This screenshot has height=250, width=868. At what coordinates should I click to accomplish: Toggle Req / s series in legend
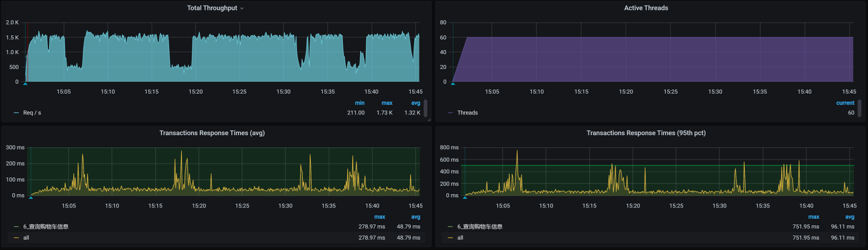pyautogui.click(x=32, y=113)
